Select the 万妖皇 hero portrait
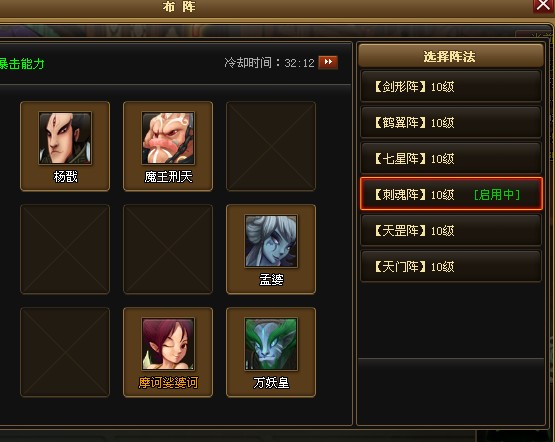Viewport: 555px width, 442px height. click(271, 344)
